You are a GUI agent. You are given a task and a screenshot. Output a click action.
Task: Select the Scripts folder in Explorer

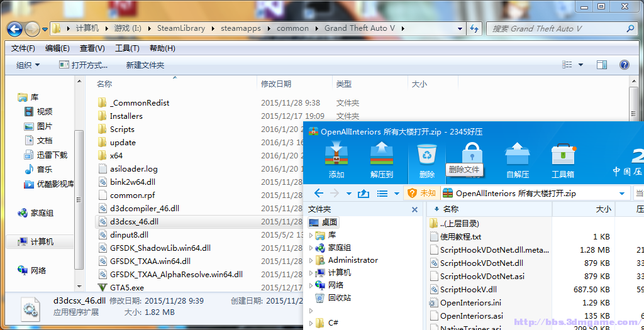(x=116, y=129)
